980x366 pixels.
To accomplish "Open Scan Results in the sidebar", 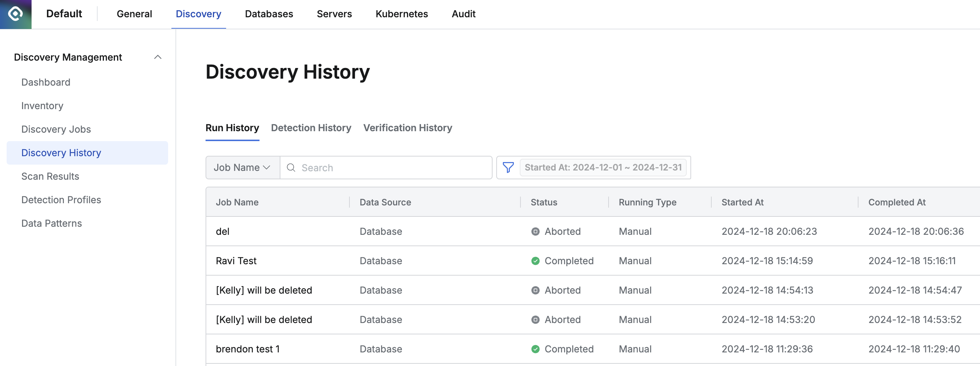I will click(50, 176).
